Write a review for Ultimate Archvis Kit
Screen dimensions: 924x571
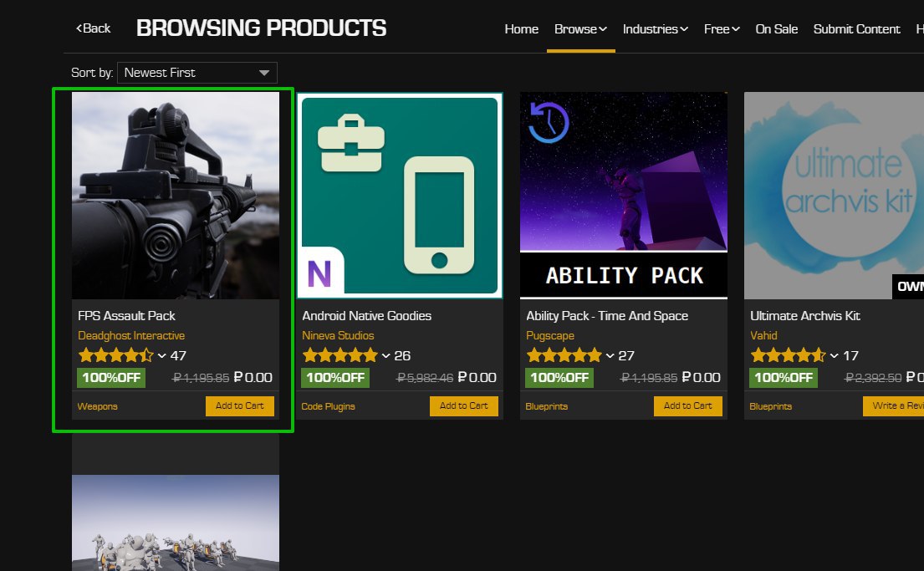(893, 406)
